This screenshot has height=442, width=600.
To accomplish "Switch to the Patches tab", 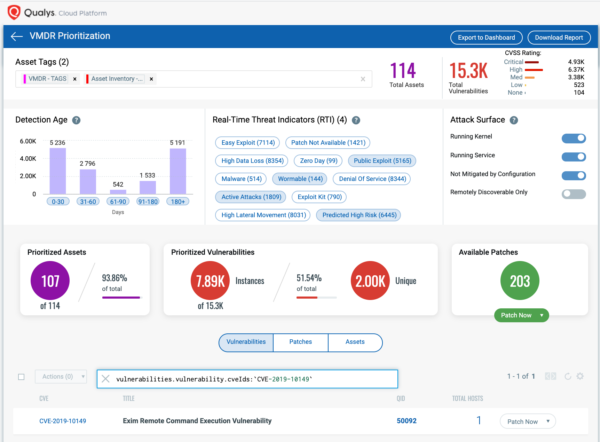I will (x=300, y=342).
